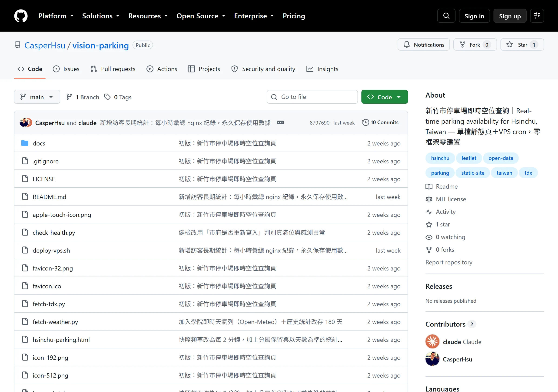Open the CasperHsu owner link
558x392 pixels.
45,45
